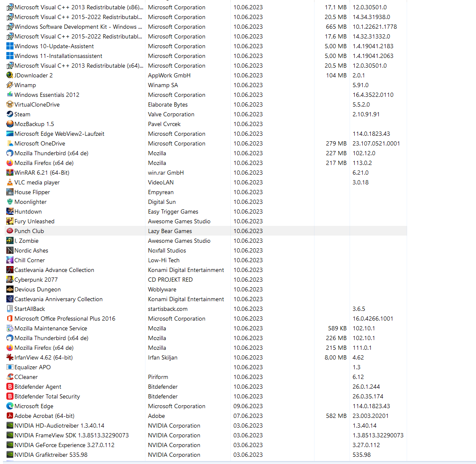Select the MozBackup 1.5 icon
This screenshot has height=464, width=476.
pos(10,124)
